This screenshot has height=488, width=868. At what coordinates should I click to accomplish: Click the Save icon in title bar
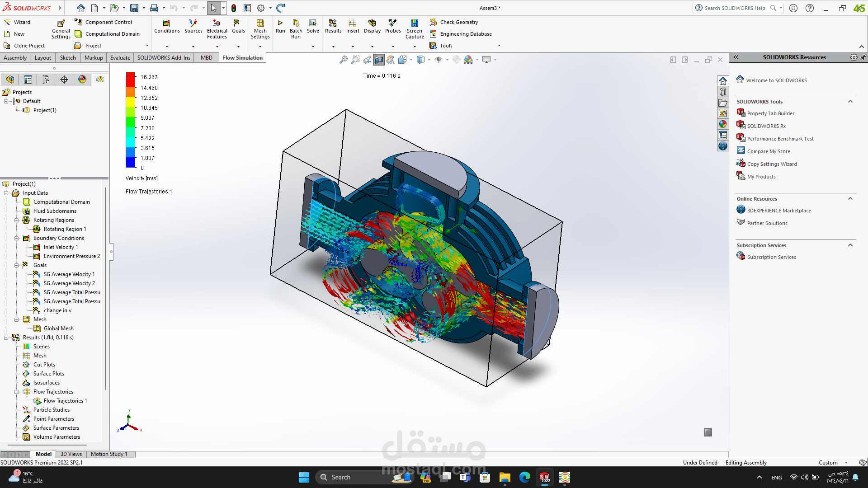[134, 8]
